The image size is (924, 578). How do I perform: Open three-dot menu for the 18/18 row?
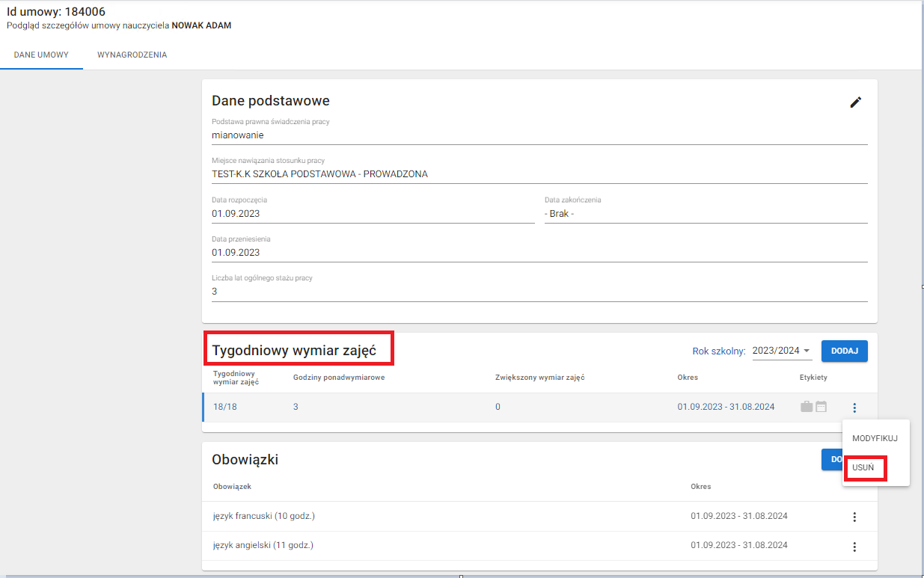[854, 408]
